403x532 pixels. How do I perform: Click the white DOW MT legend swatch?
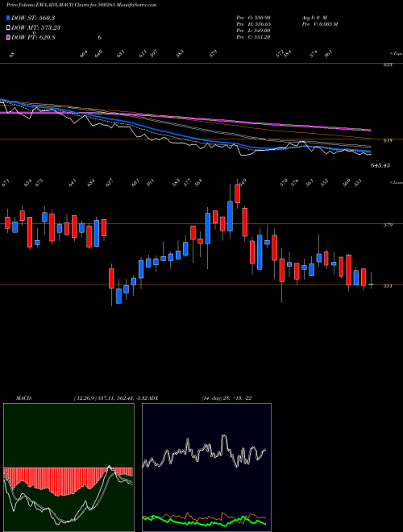8,27
